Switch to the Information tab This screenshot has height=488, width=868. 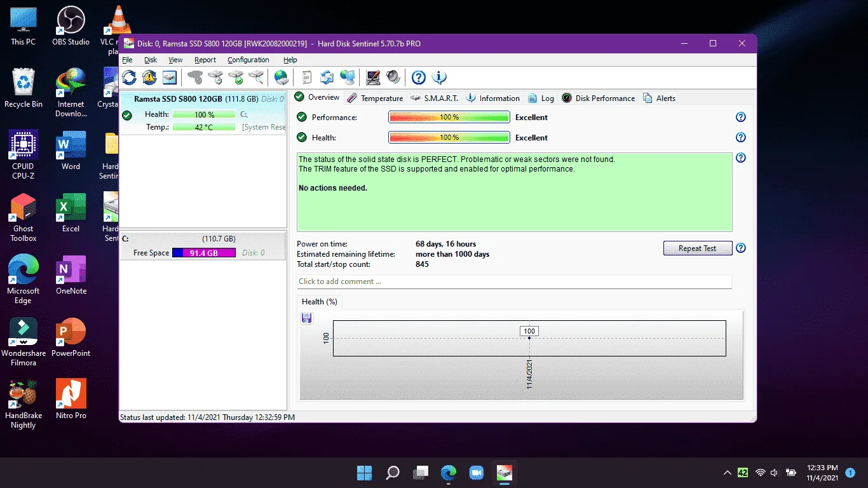pos(492,98)
